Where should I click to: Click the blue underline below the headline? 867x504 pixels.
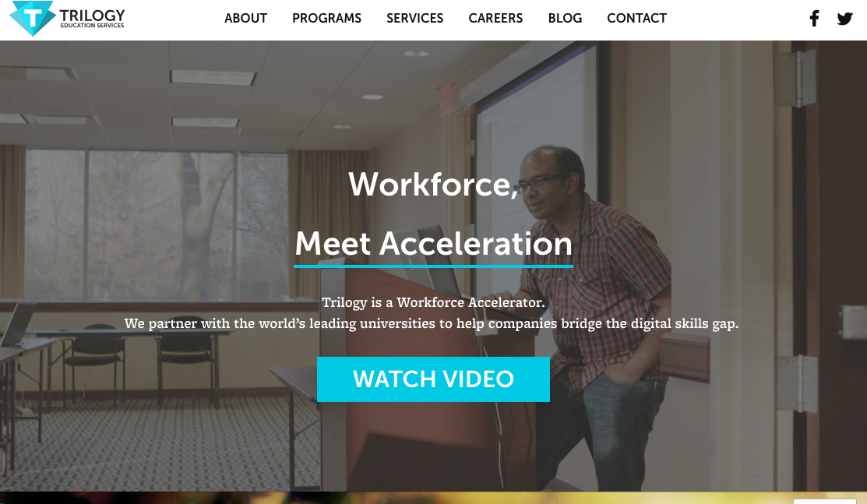coord(433,266)
